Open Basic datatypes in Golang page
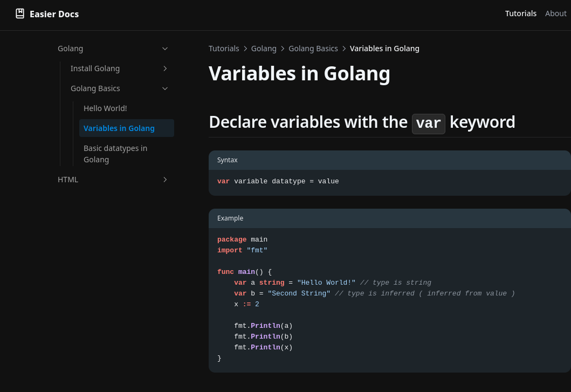This screenshot has width=571, height=392. pyautogui.click(x=115, y=154)
